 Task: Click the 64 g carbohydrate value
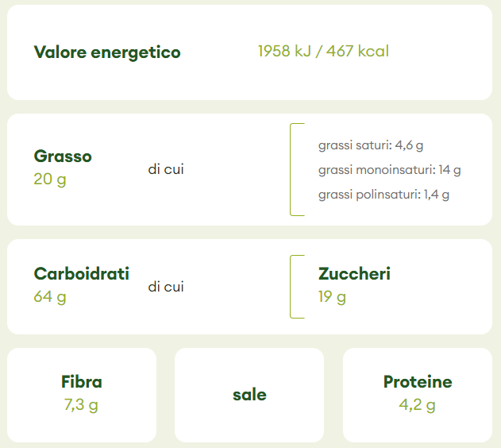pyautogui.click(x=50, y=297)
